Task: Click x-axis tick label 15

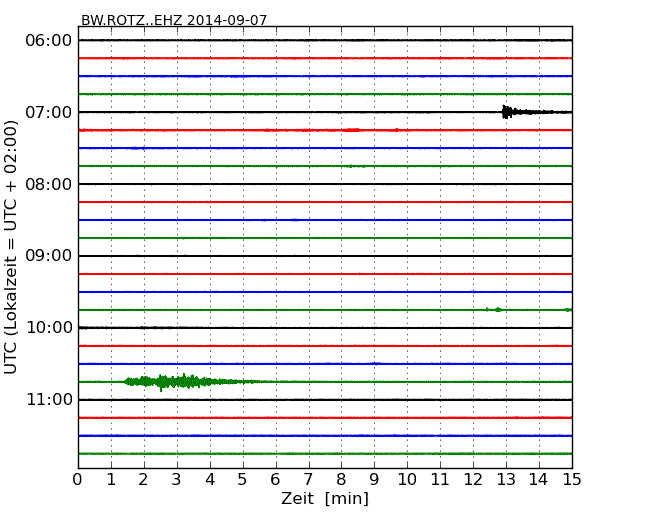Action: [572, 480]
